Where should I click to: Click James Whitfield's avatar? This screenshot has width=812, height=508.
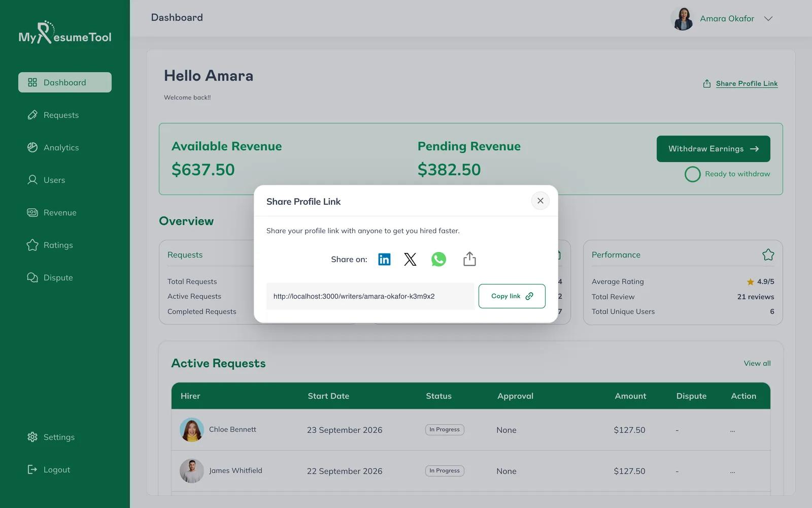point(192,471)
